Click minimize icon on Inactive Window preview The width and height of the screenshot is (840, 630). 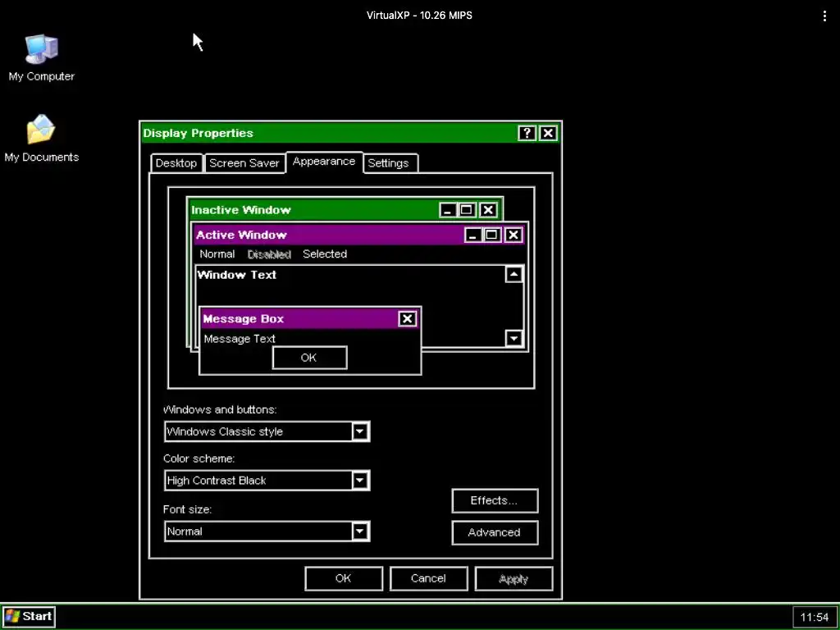(x=447, y=210)
